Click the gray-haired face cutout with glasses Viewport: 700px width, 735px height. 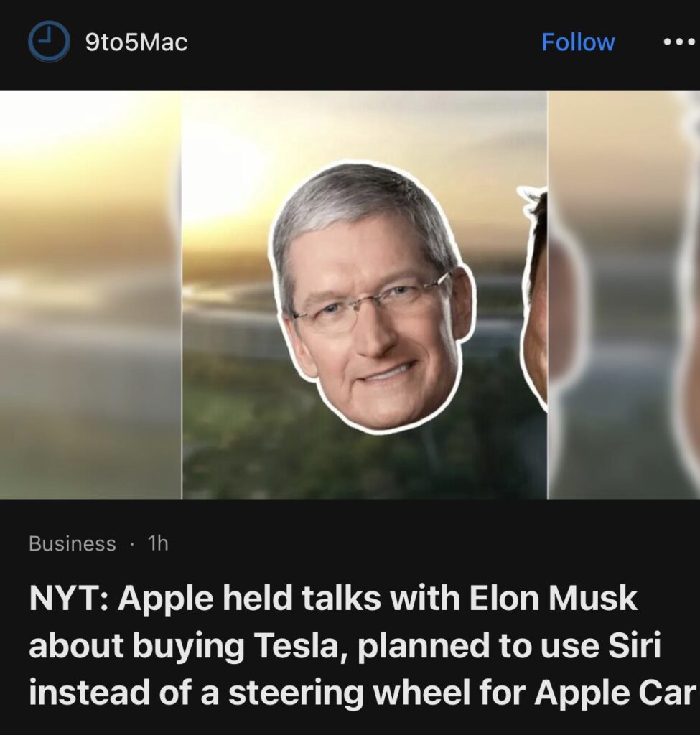coord(372,295)
